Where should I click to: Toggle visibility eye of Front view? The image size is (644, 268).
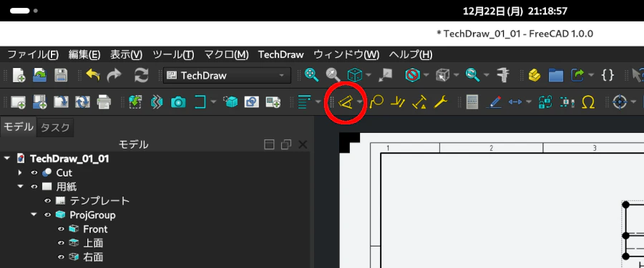62,229
